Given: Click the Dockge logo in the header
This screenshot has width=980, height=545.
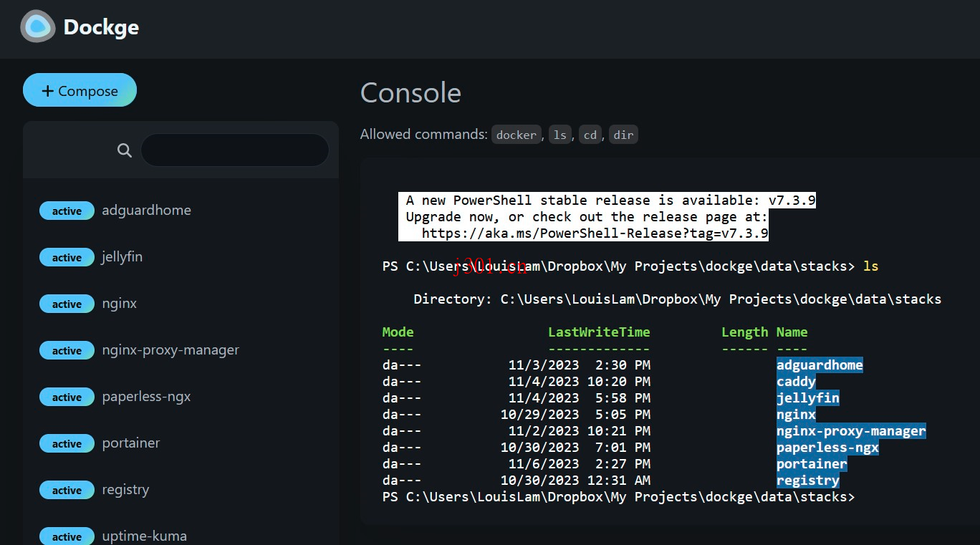Looking at the screenshot, I should tap(37, 26).
